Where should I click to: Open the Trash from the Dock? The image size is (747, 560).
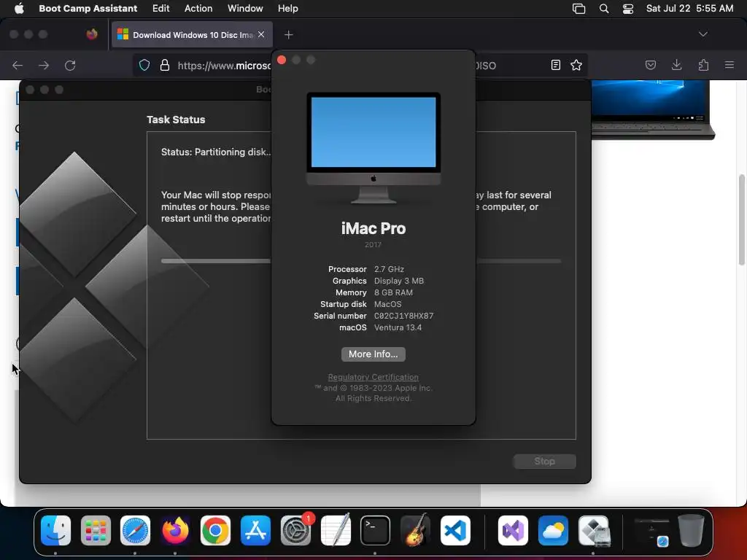(691, 531)
